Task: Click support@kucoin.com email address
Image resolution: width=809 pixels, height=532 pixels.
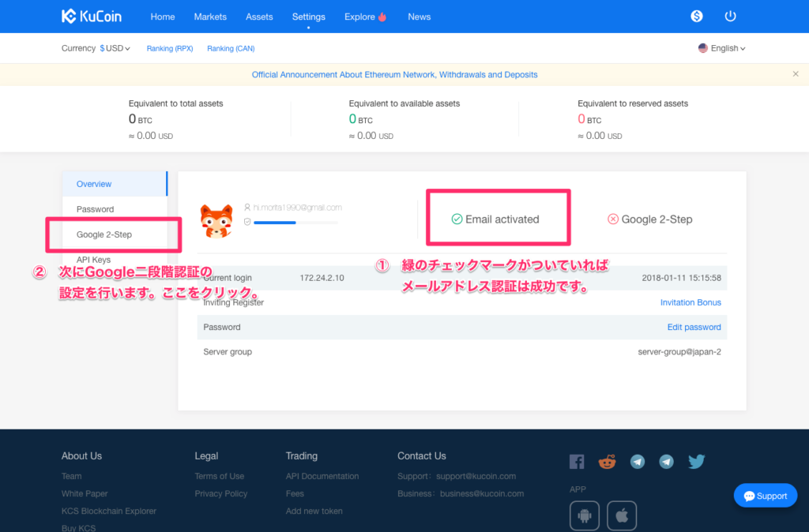Action: click(476, 476)
